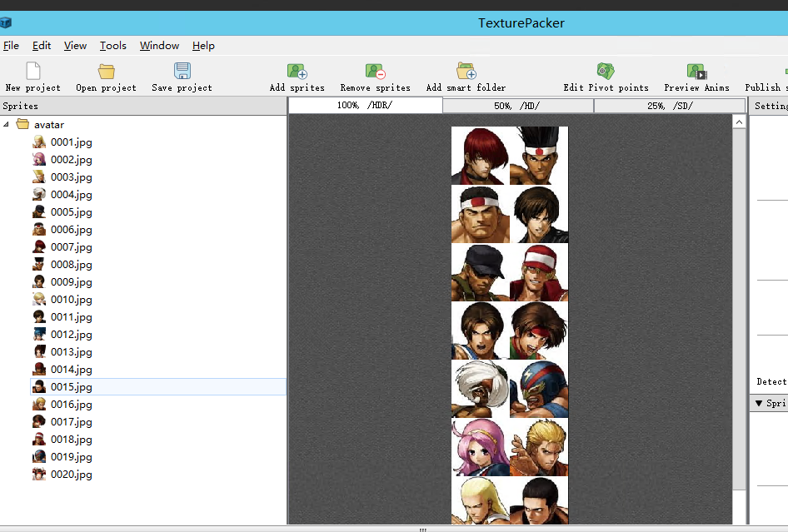Screen dimensions: 788x532
Task: Select sprite 0017.jpg in the list
Action: tap(158, 422)
